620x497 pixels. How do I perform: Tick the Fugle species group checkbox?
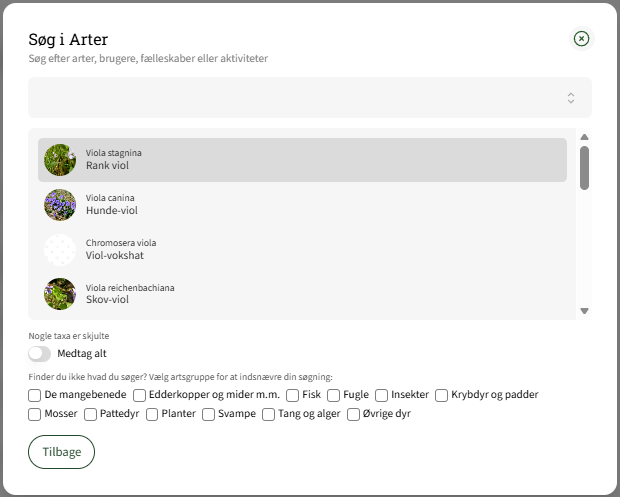pos(334,395)
